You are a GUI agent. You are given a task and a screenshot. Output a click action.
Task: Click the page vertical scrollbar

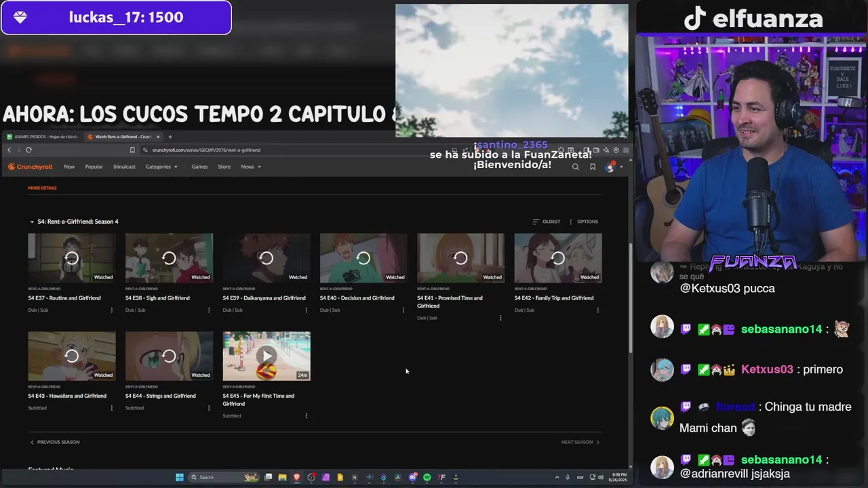(631, 298)
